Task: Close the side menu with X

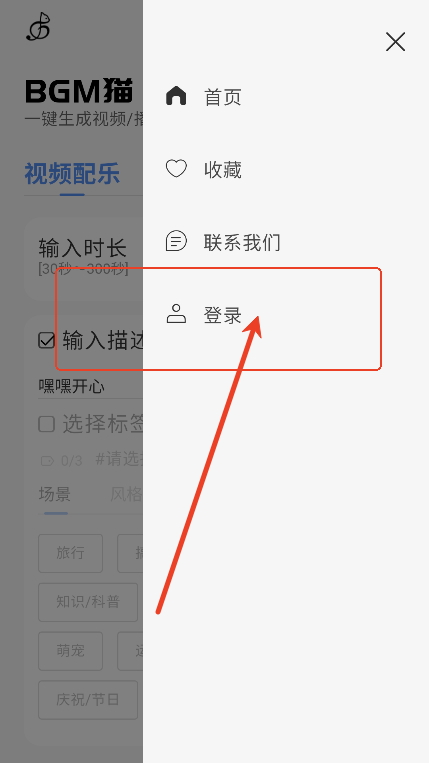Action: point(395,42)
